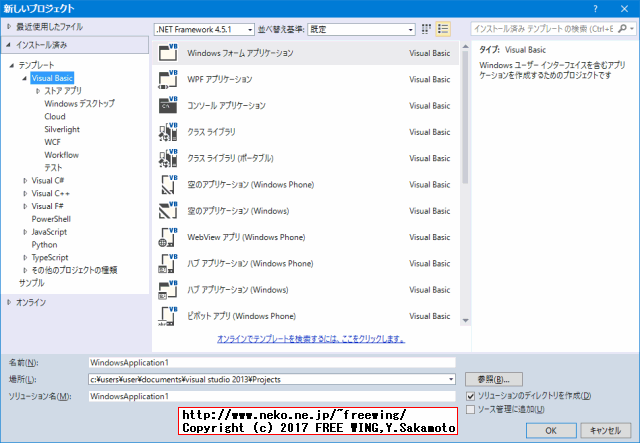Open the search templates online link
The height and width of the screenshot is (443, 640).
pyautogui.click(x=311, y=339)
